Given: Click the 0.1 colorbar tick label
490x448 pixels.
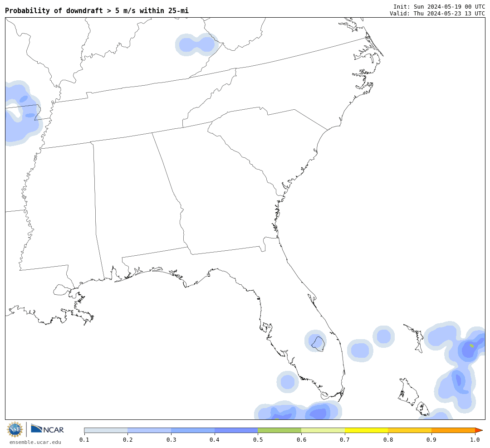Looking at the screenshot, I should 84,440.
